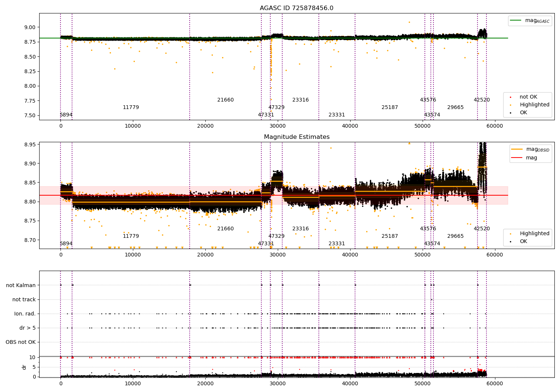Click obsid label 23331 in Magnitude Estimates plot
Viewport: 560px width, 392px height.
pyautogui.click(x=337, y=244)
